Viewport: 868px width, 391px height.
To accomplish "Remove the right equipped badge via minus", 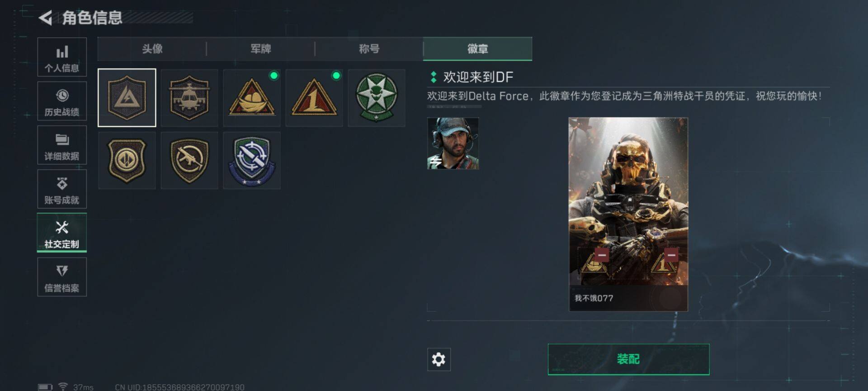I will (x=671, y=255).
